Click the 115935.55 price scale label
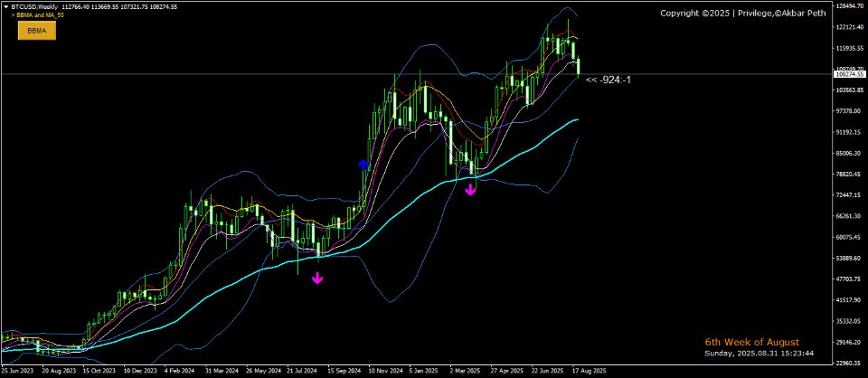 coord(849,48)
